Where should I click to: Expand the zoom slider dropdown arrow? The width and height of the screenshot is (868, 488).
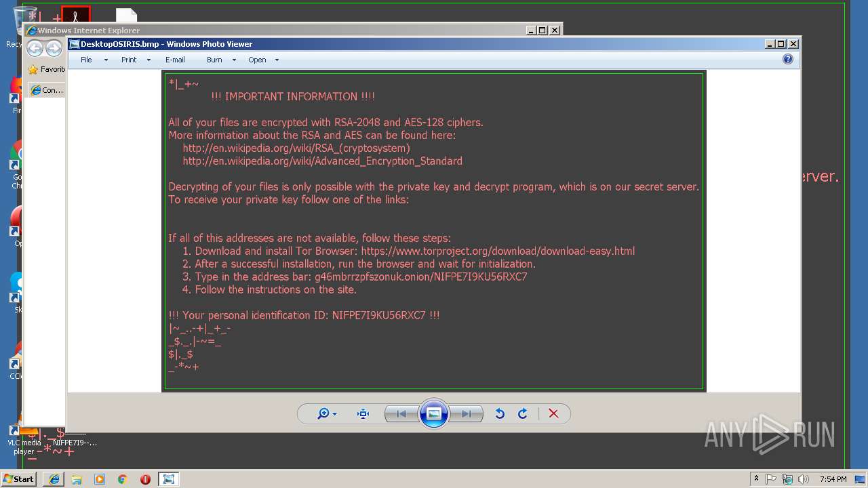334,414
